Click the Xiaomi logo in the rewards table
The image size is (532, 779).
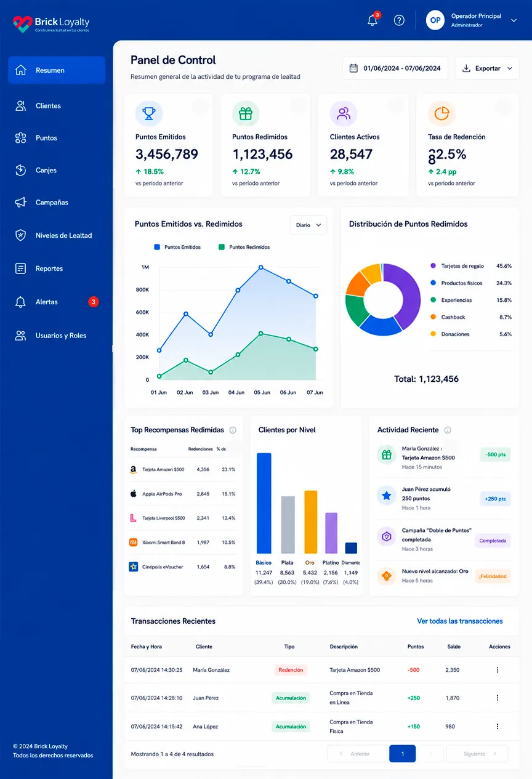click(x=133, y=543)
